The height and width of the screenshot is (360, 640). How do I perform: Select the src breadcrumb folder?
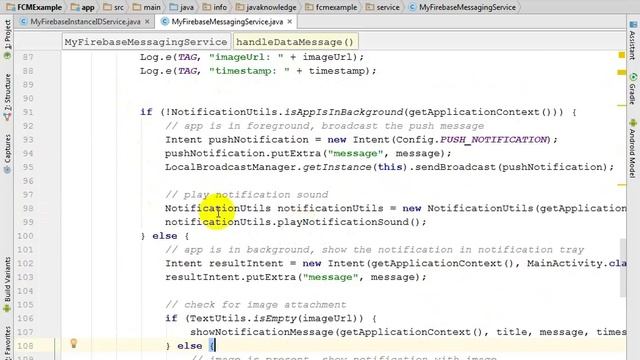[x=114, y=7]
